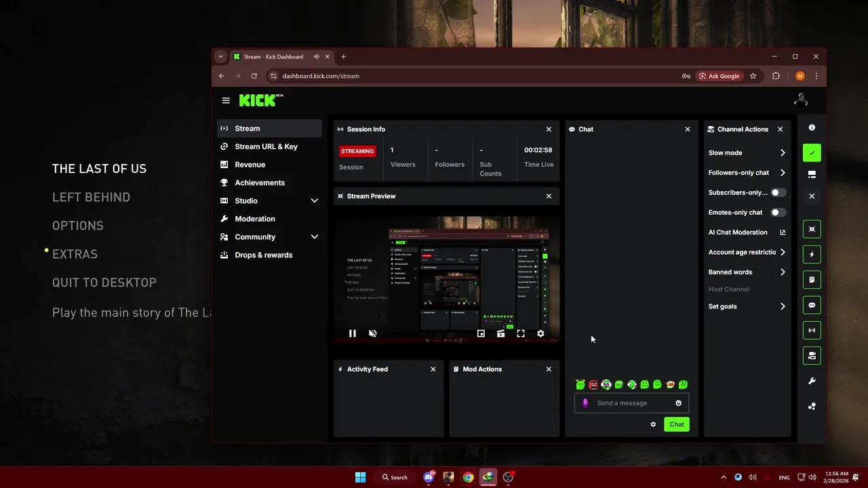Open emoji picker in chat input
The height and width of the screenshot is (488, 868).
click(678, 403)
